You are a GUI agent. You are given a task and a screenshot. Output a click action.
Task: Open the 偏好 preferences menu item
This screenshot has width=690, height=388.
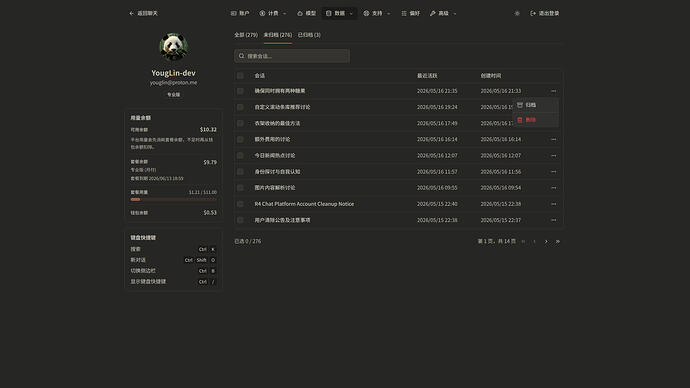pyautogui.click(x=411, y=13)
